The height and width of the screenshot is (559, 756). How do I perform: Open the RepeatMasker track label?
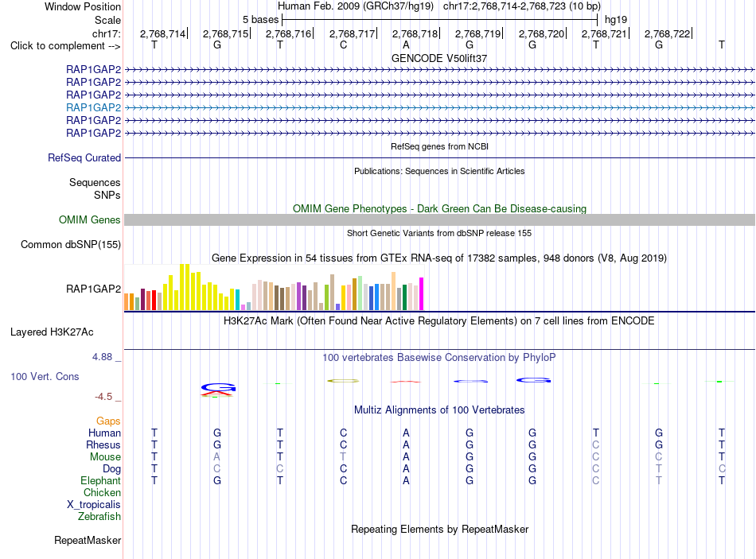[x=88, y=540]
